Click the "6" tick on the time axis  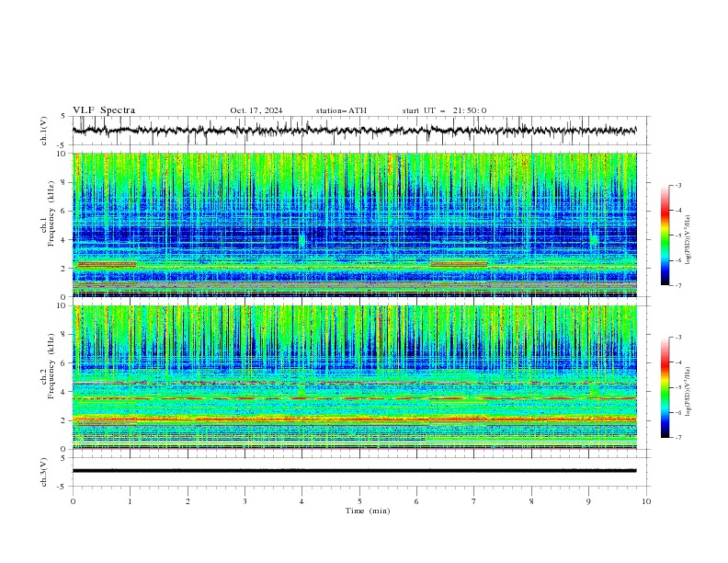click(416, 501)
